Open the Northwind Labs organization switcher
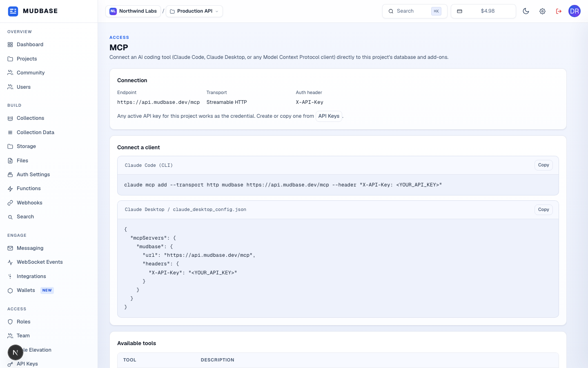The width and height of the screenshot is (588, 368). coord(133,11)
